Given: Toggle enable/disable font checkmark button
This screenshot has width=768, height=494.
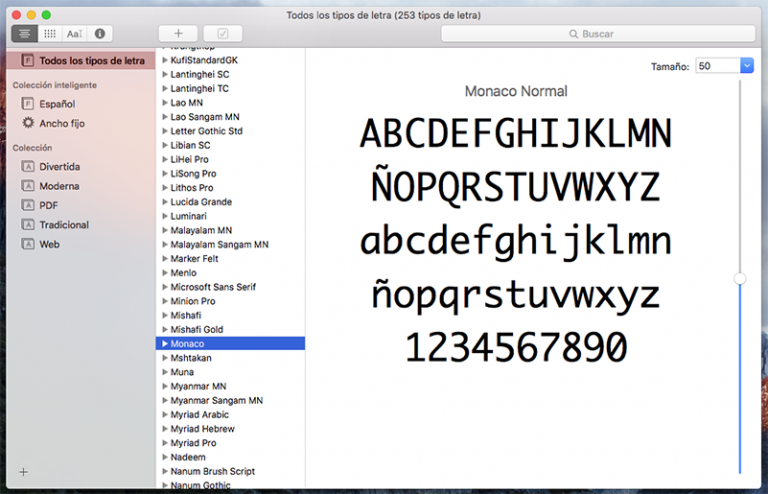Looking at the screenshot, I should pos(222,33).
